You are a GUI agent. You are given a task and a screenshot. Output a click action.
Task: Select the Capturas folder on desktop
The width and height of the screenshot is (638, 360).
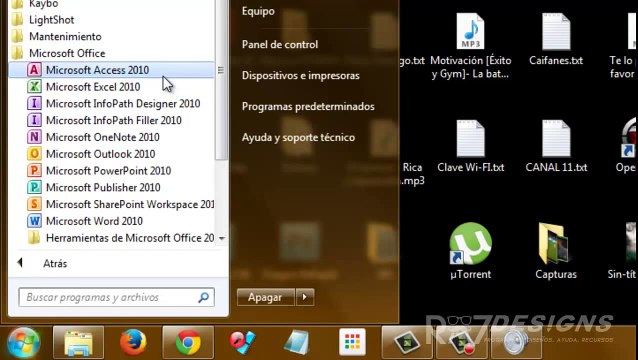pyautogui.click(x=556, y=251)
